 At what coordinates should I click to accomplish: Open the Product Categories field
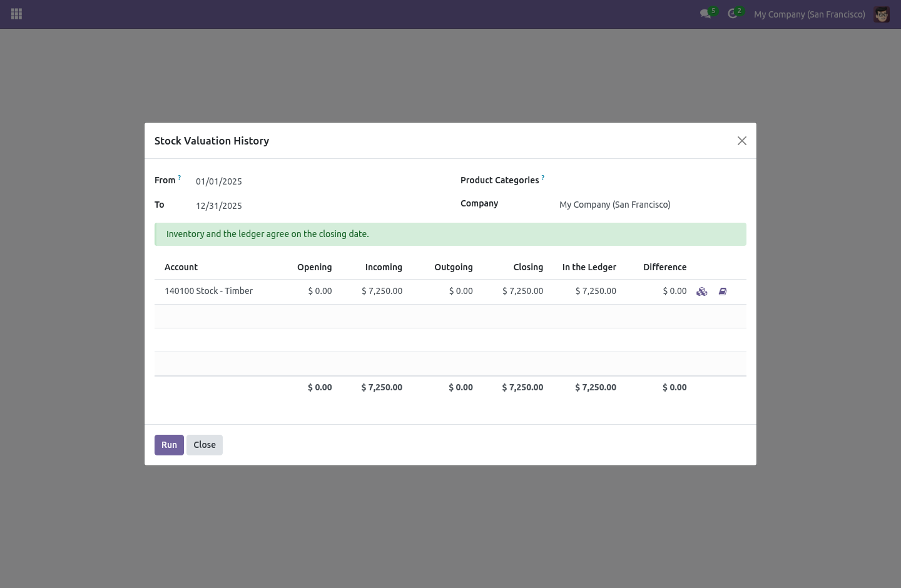coord(653,181)
